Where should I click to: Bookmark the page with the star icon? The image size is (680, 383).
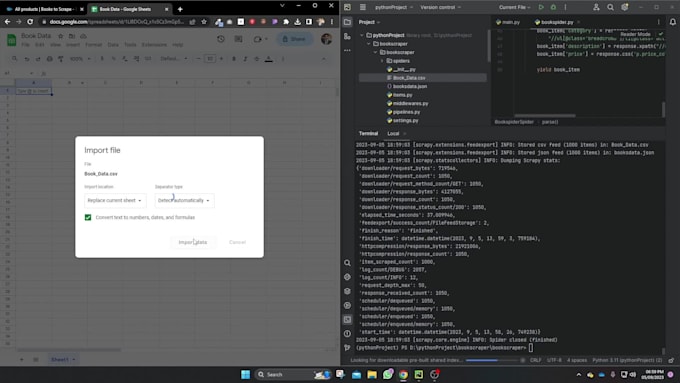(x=204, y=22)
